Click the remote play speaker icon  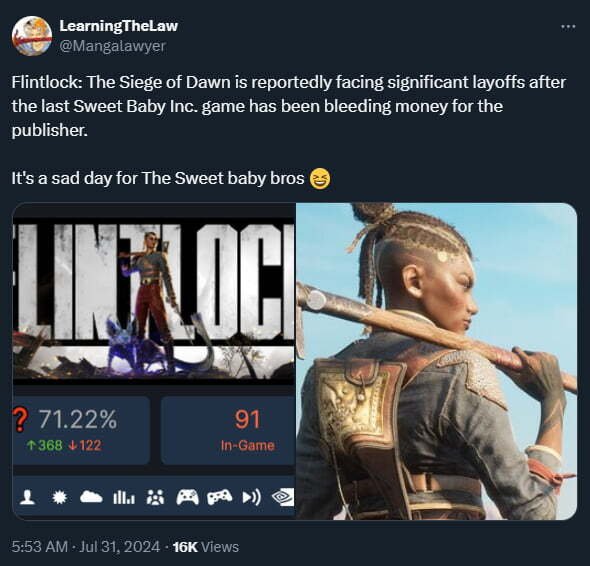coord(251,498)
